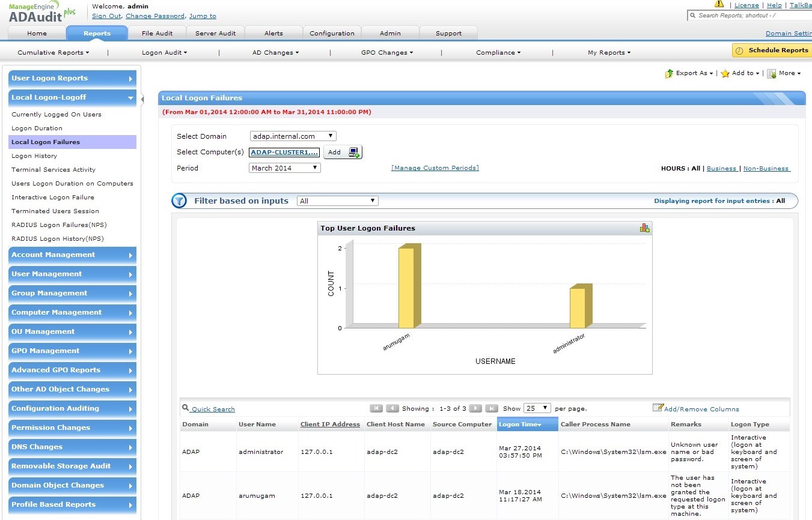The width and height of the screenshot is (812, 520).
Task: Collapse the Local Logon-Logoff sidebar section
Action: [x=72, y=97]
